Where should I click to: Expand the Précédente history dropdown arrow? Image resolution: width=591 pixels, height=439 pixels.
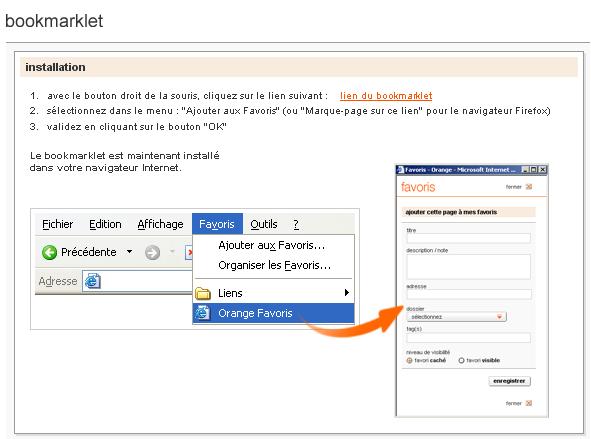pyautogui.click(x=129, y=252)
